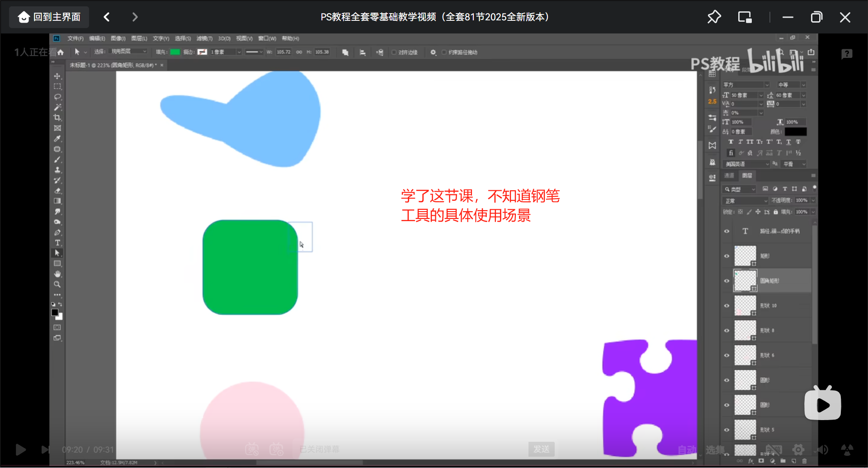The image size is (868, 468).
Task: Select the Magic Wand tool
Action: point(57,107)
